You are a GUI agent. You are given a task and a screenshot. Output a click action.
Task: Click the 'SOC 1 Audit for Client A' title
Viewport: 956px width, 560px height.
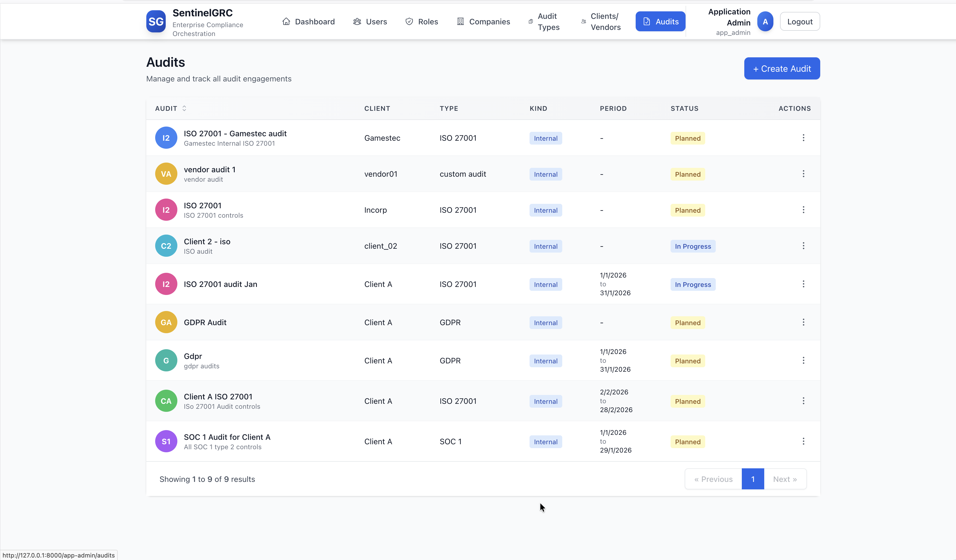pyautogui.click(x=227, y=437)
